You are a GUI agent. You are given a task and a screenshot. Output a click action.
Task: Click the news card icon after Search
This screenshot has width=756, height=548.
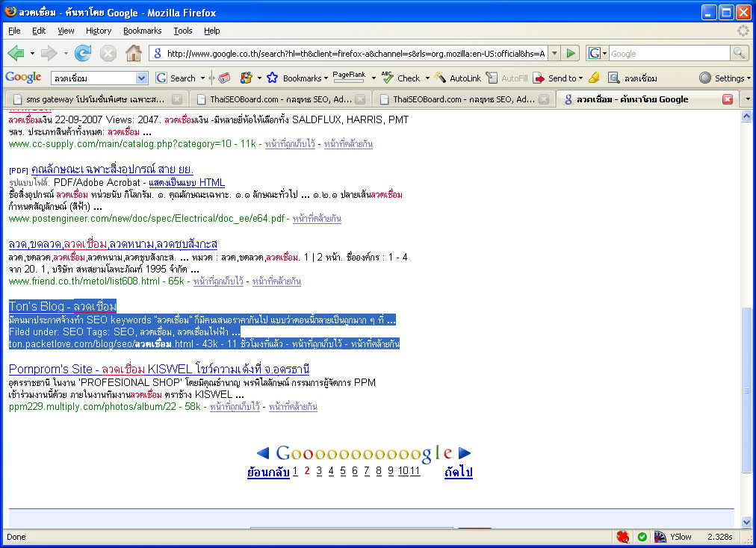224,78
